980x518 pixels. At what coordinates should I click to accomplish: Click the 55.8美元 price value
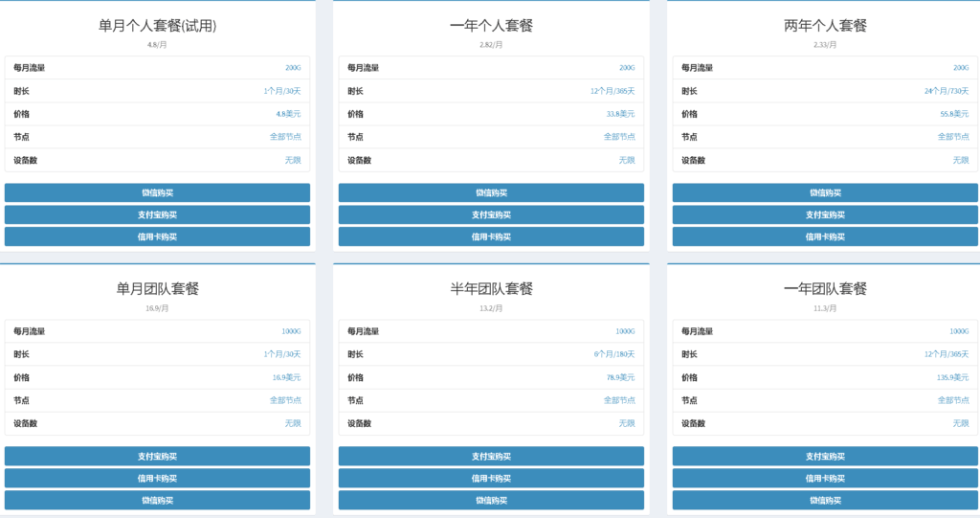tap(954, 114)
